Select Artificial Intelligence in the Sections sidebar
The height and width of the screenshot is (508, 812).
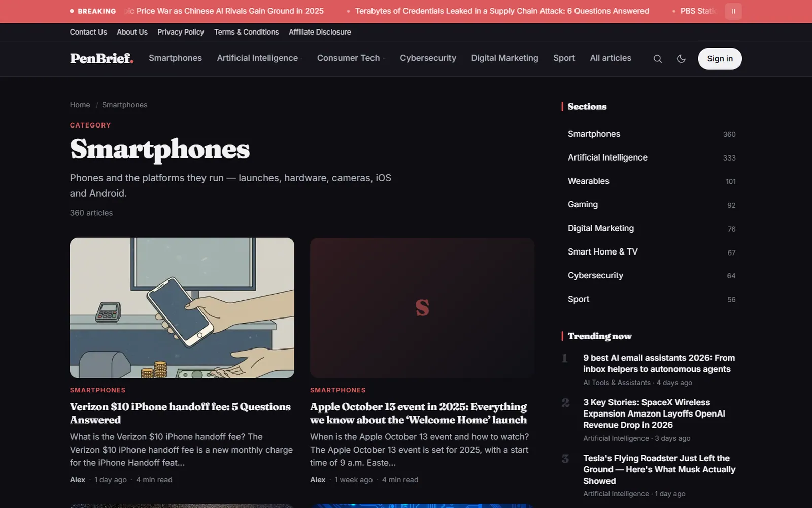pyautogui.click(x=652, y=157)
